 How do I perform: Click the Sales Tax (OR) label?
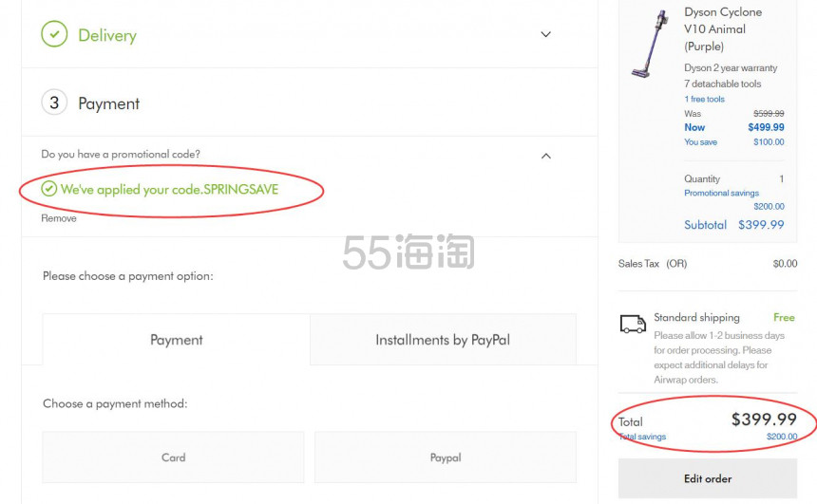[x=653, y=264]
